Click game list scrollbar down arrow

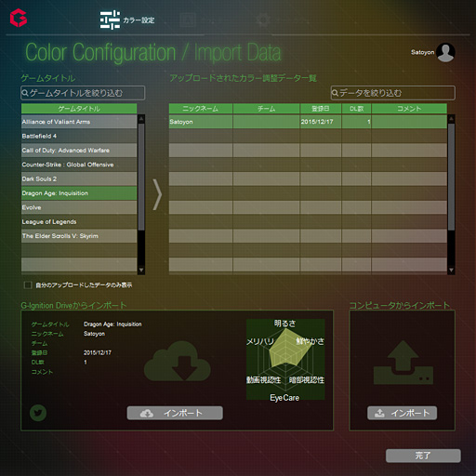point(141,271)
